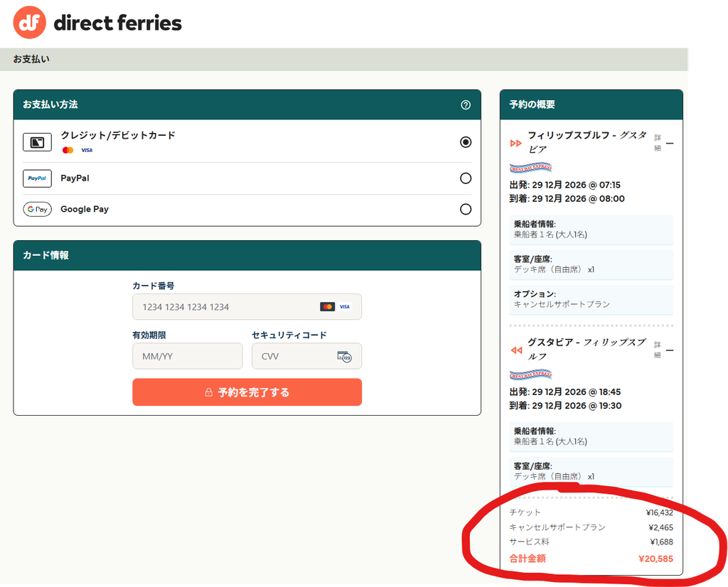Screen dimensions: 728x587
Task: Click the Google Pay logo icon
Action: [37, 209]
